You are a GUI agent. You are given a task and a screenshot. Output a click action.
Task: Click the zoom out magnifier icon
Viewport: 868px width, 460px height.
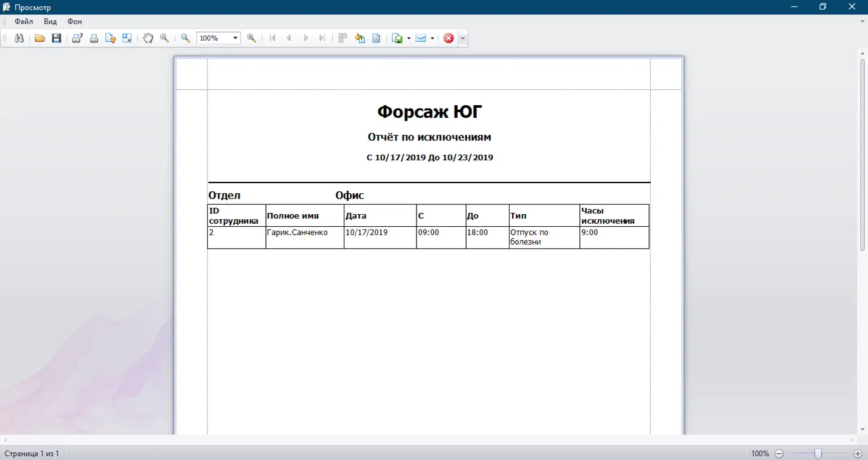coord(186,38)
